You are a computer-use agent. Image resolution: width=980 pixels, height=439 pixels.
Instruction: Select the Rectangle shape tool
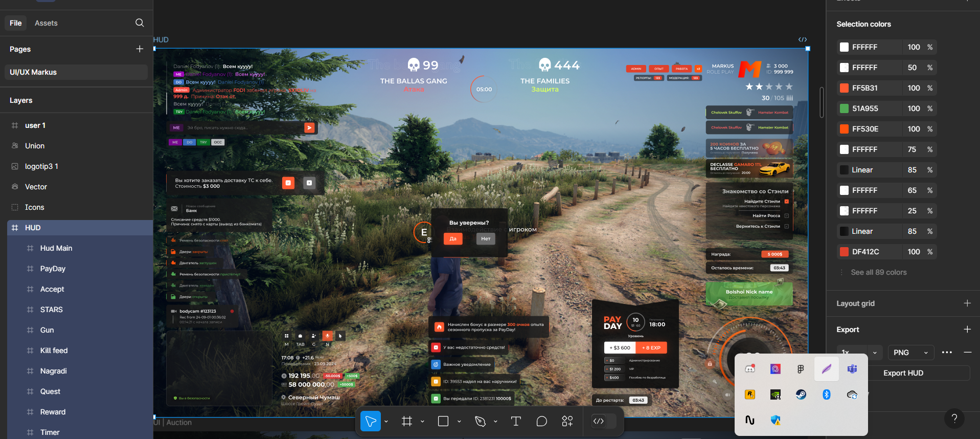click(443, 421)
